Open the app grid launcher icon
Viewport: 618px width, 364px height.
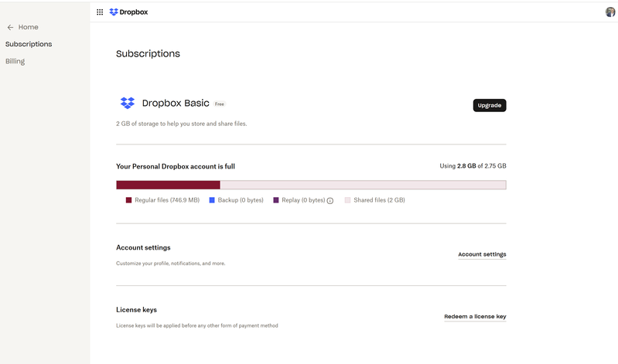100,12
